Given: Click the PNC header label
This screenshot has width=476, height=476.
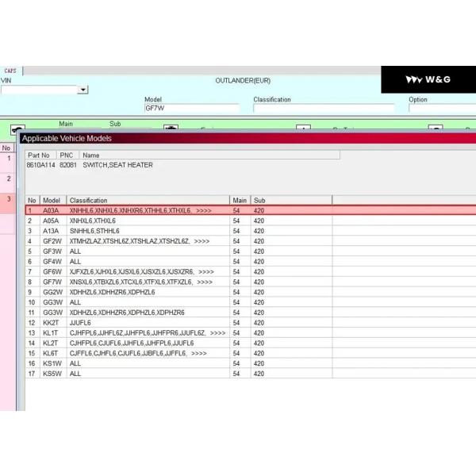Looking at the screenshot, I should [x=67, y=155].
